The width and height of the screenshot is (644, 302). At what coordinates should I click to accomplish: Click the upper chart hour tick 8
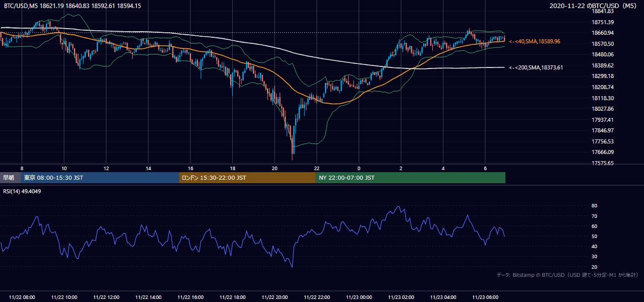[22, 168]
